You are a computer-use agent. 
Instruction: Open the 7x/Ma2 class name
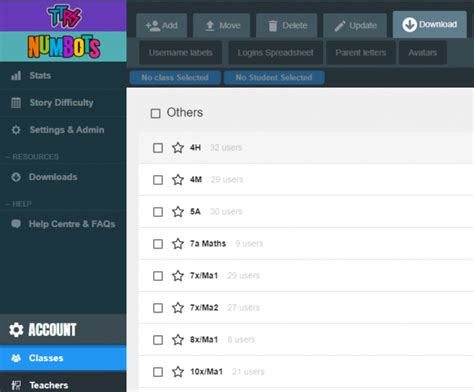[x=204, y=307]
